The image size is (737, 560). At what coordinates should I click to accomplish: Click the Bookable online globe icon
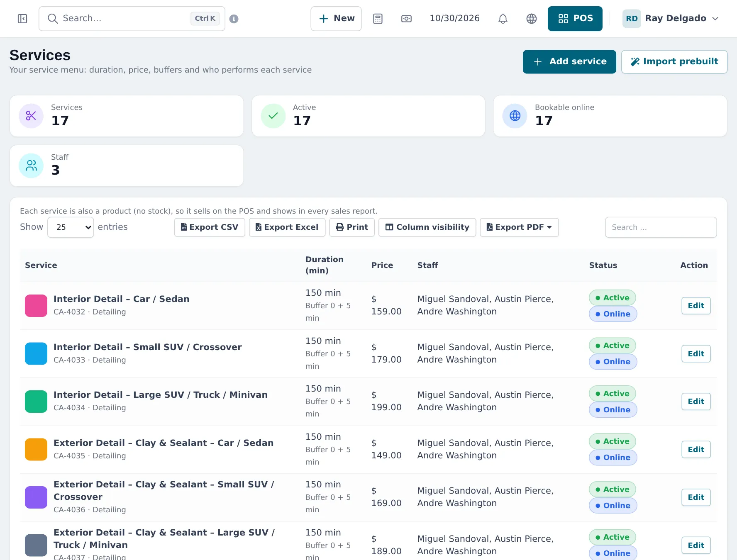(515, 116)
